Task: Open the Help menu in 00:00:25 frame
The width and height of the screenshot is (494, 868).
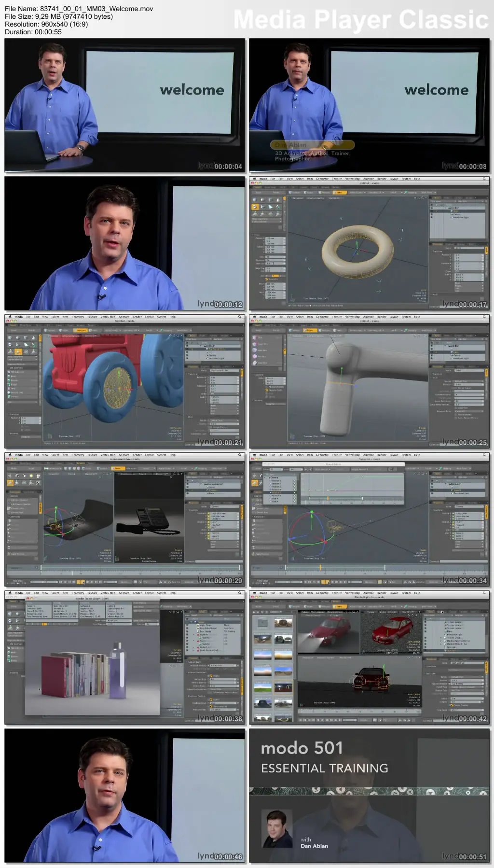Action: [417, 317]
